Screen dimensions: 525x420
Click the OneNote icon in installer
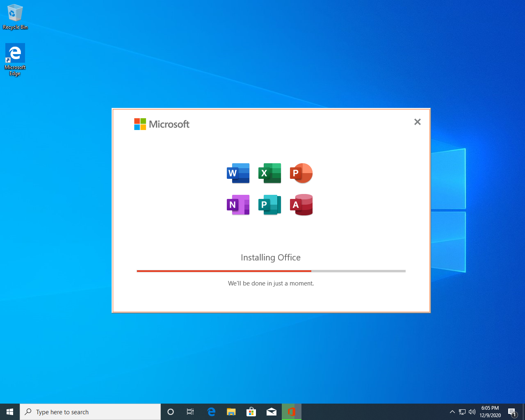pyautogui.click(x=238, y=205)
